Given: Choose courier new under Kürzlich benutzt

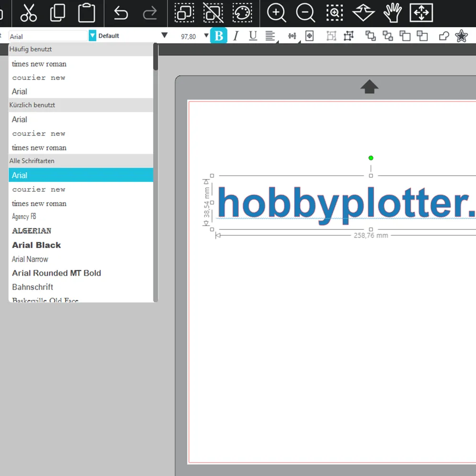Looking at the screenshot, I should click(x=81, y=134).
